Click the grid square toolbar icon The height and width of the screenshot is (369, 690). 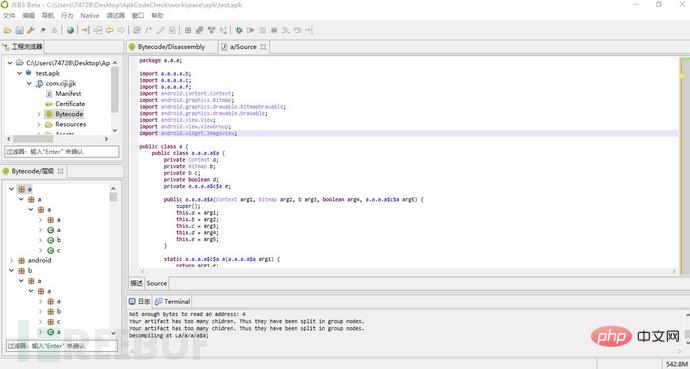[188, 30]
